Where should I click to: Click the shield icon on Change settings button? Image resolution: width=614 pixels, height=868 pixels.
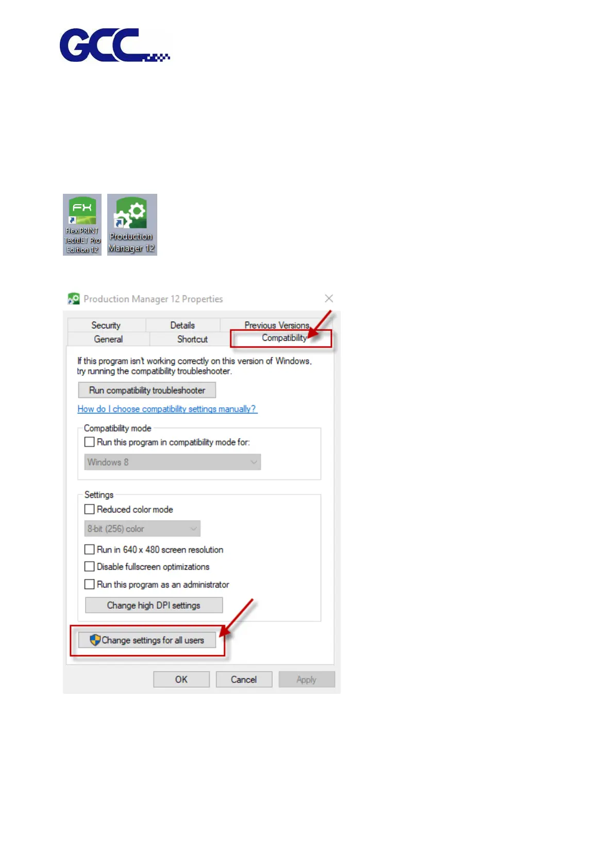[x=95, y=640]
